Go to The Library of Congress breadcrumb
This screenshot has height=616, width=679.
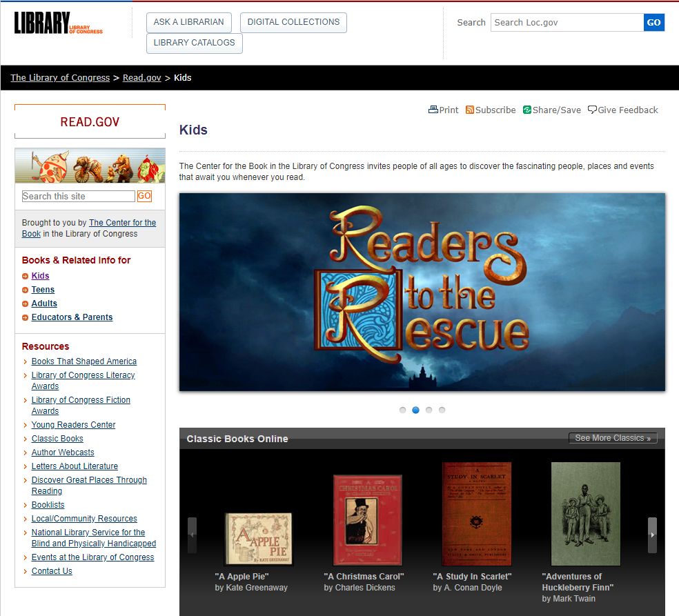pyautogui.click(x=60, y=77)
